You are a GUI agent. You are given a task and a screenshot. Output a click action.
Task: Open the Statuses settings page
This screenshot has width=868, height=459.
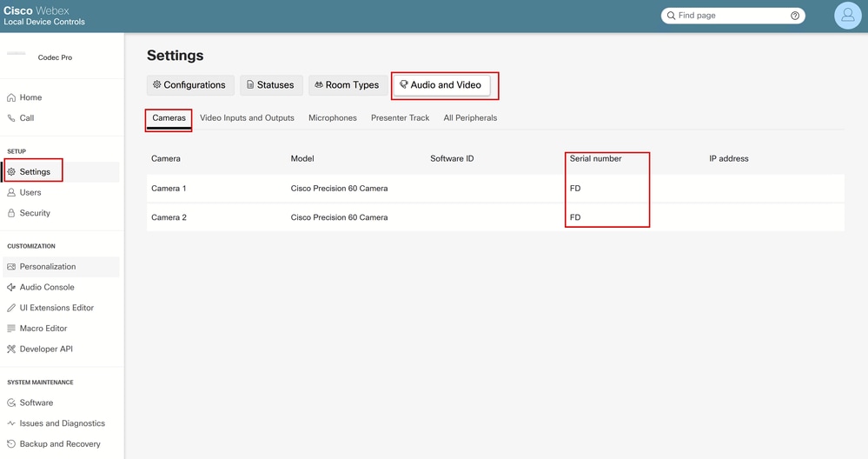(x=271, y=84)
